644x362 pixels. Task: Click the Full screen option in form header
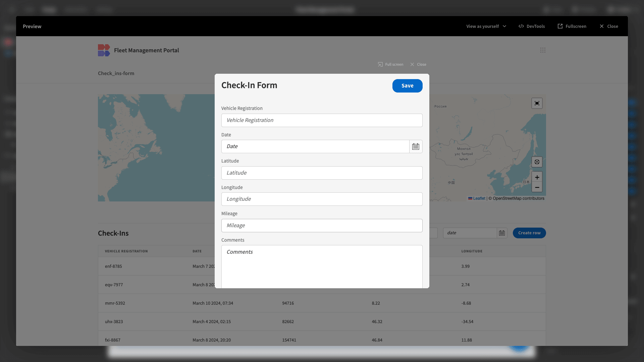click(390, 65)
